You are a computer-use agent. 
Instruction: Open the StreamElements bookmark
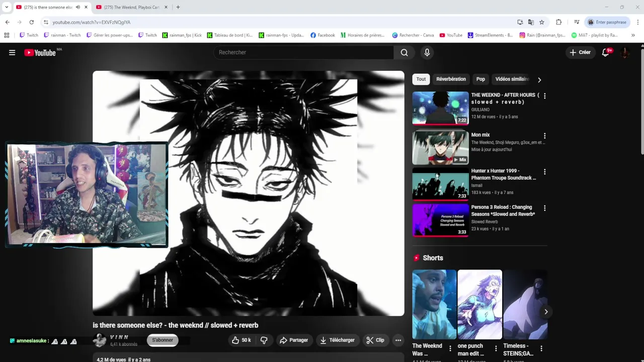click(x=491, y=35)
